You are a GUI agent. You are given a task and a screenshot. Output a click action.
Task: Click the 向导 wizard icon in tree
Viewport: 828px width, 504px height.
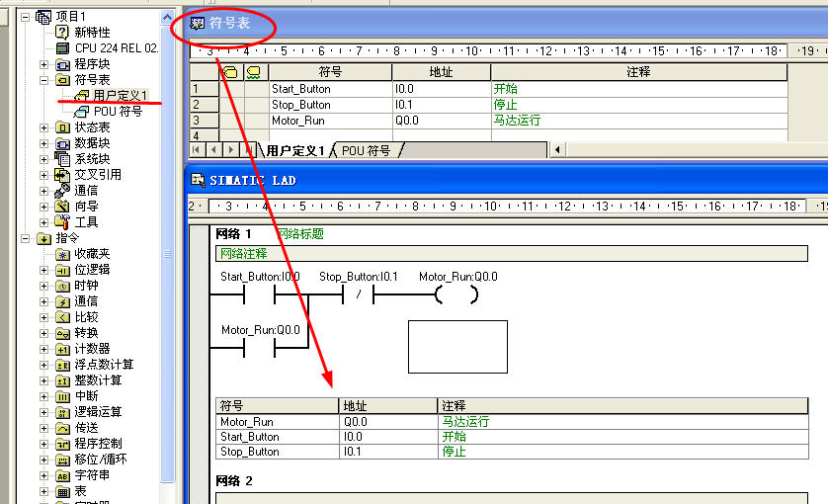point(63,206)
